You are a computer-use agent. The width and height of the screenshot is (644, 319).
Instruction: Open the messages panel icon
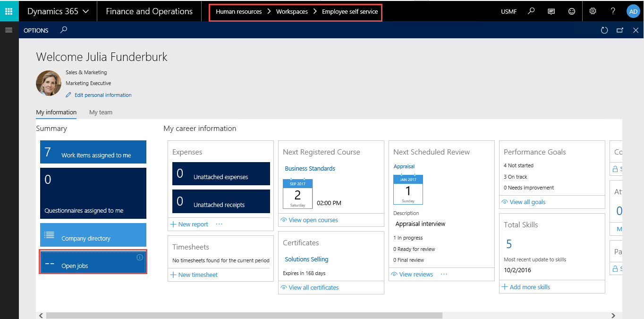[x=551, y=11]
